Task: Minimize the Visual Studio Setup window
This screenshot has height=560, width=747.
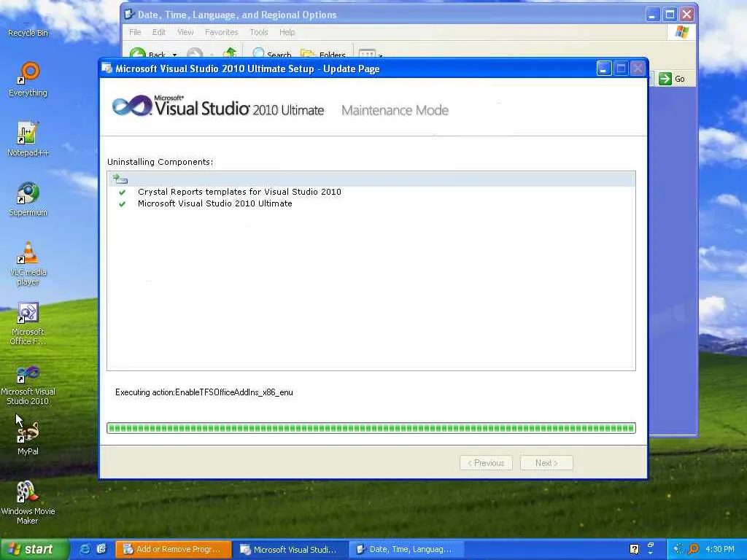Action: 603,69
